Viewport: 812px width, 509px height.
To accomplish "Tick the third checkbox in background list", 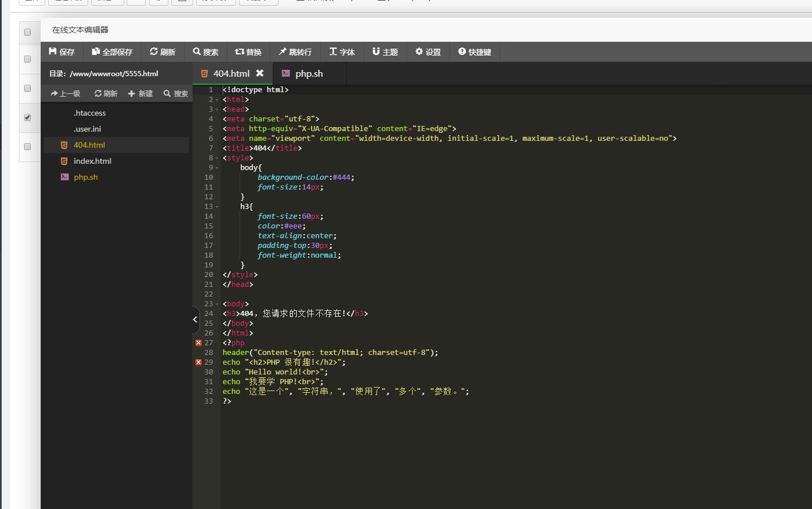I will coord(28,88).
